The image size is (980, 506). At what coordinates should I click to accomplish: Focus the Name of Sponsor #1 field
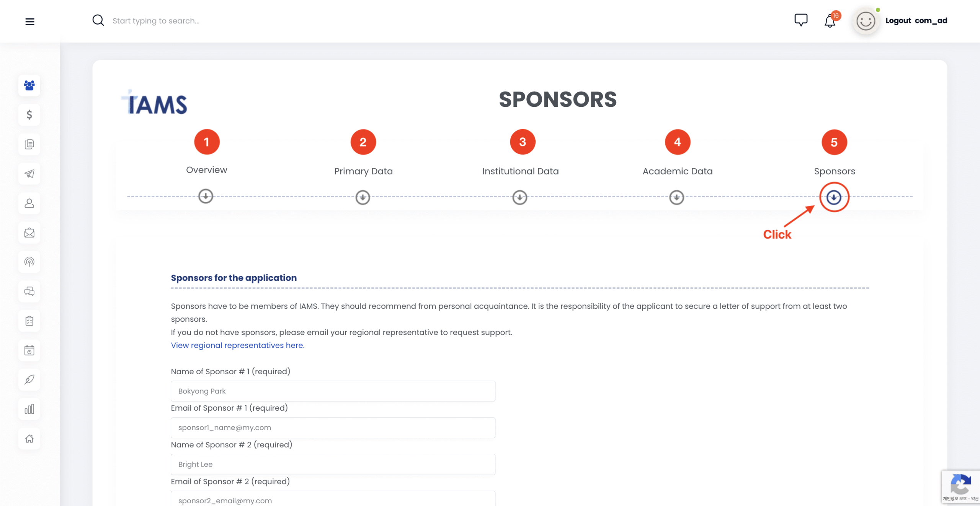pyautogui.click(x=333, y=391)
